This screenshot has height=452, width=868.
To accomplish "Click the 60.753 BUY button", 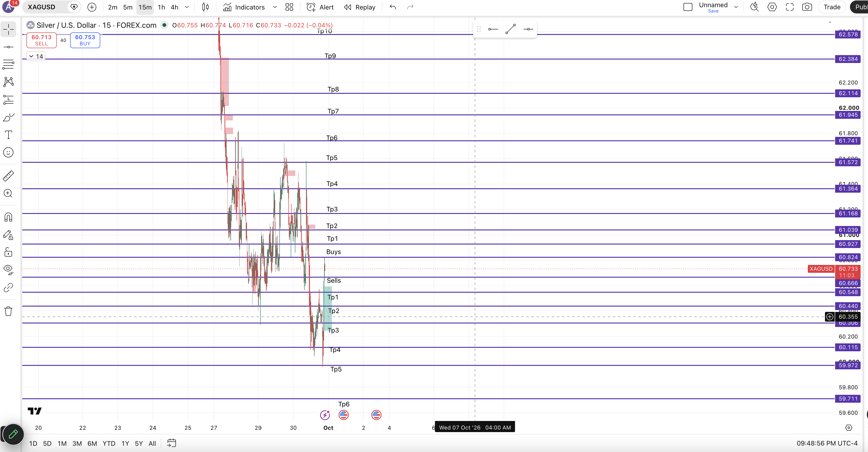I will 85,40.
